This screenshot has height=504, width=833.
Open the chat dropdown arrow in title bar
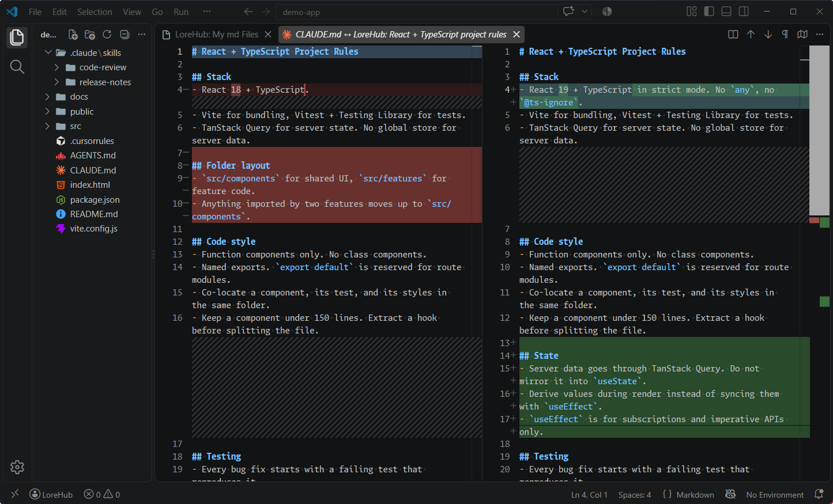(585, 12)
